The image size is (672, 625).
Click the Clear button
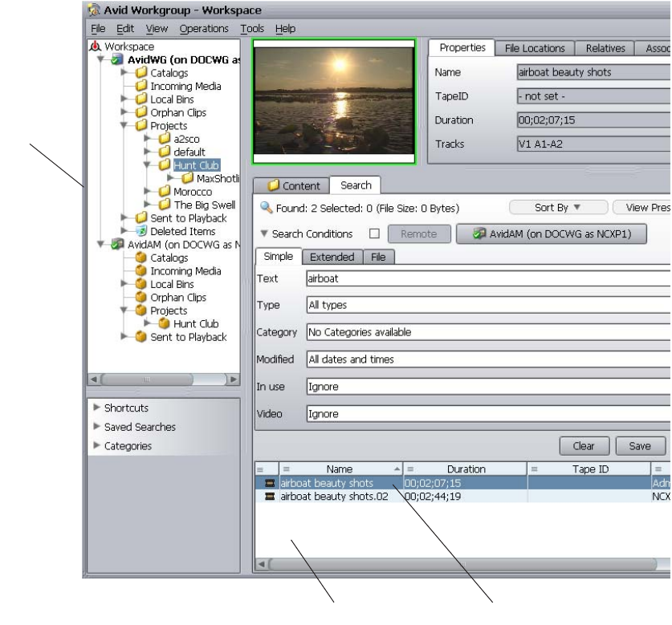[584, 446]
